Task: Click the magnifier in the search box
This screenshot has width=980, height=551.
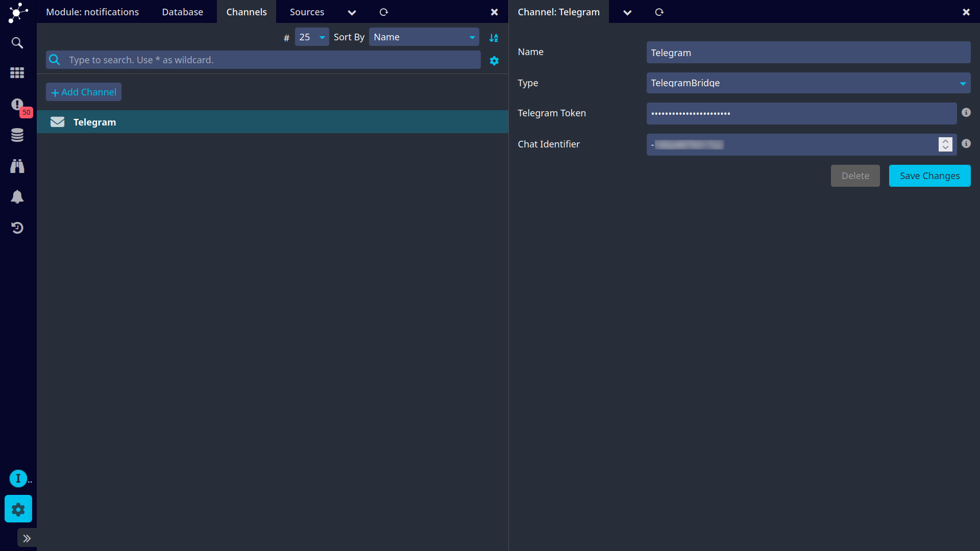Action: [55, 60]
